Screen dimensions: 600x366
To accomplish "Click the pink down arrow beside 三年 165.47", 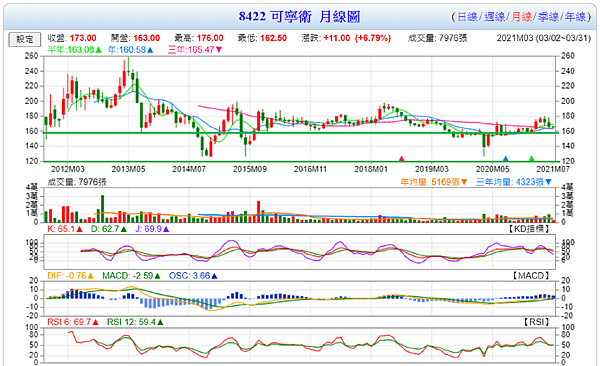I will pyautogui.click(x=219, y=50).
